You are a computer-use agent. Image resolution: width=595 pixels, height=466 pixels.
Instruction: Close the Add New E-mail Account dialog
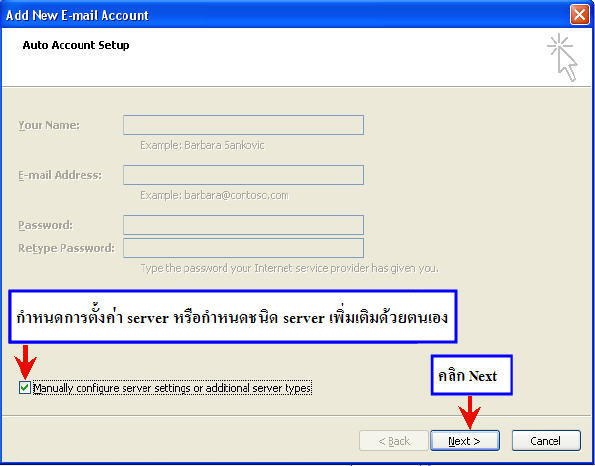(579, 15)
